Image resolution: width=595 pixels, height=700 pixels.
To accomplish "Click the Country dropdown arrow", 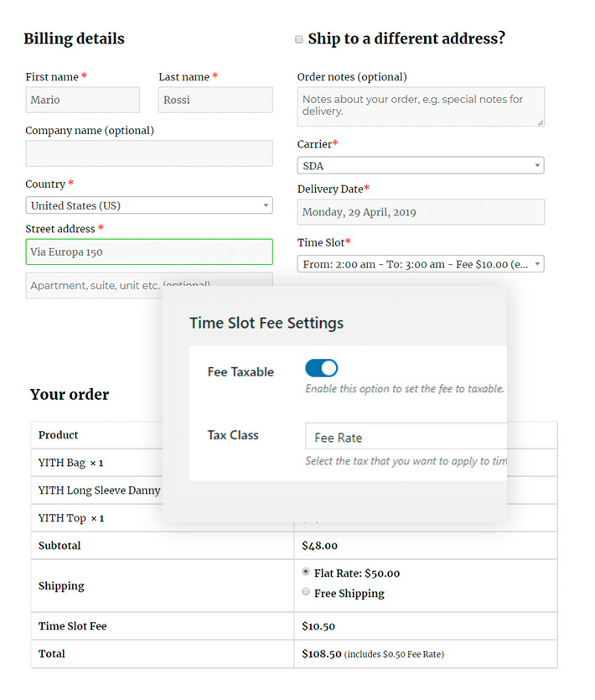I will (x=266, y=206).
